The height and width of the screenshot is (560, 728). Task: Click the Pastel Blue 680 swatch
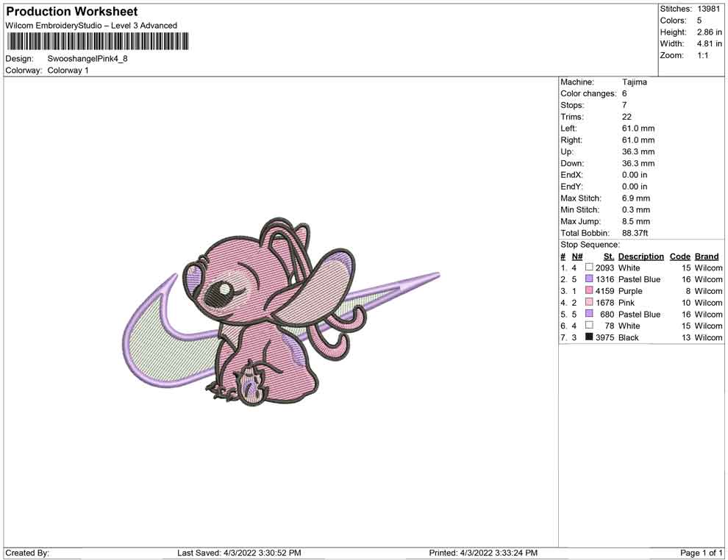589,314
